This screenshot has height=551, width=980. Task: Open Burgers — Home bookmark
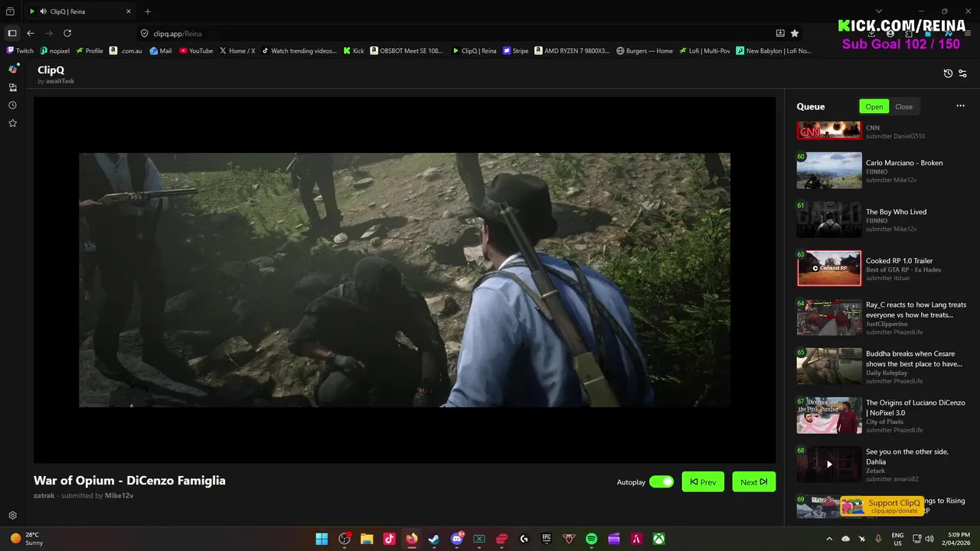pyautogui.click(x=645, y=51)
